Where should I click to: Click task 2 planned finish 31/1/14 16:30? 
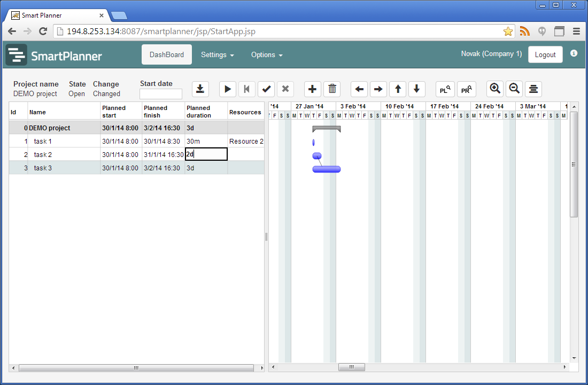(x=163, y=154)
